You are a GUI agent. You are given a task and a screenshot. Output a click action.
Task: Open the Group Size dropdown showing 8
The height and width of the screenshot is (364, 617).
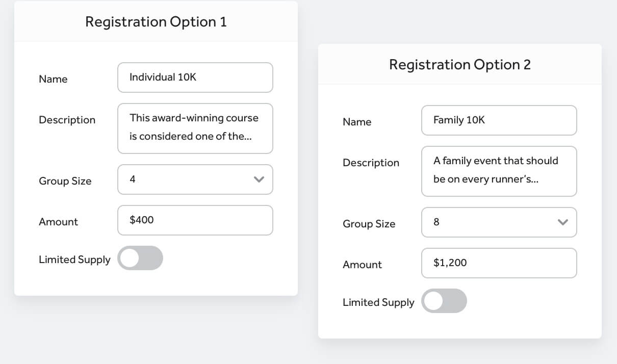(499, 222)
